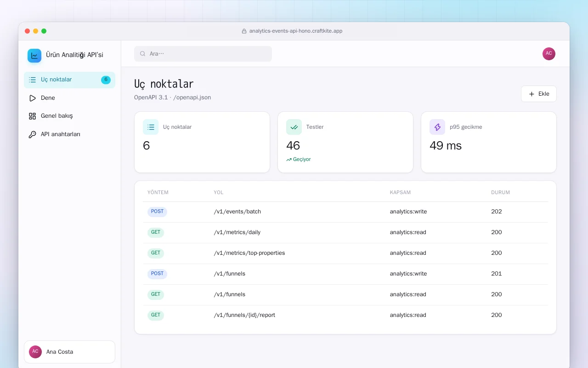
Task: Click the GET badge in /v1/funnels 200 row
Action: click(x=156, y=294)
